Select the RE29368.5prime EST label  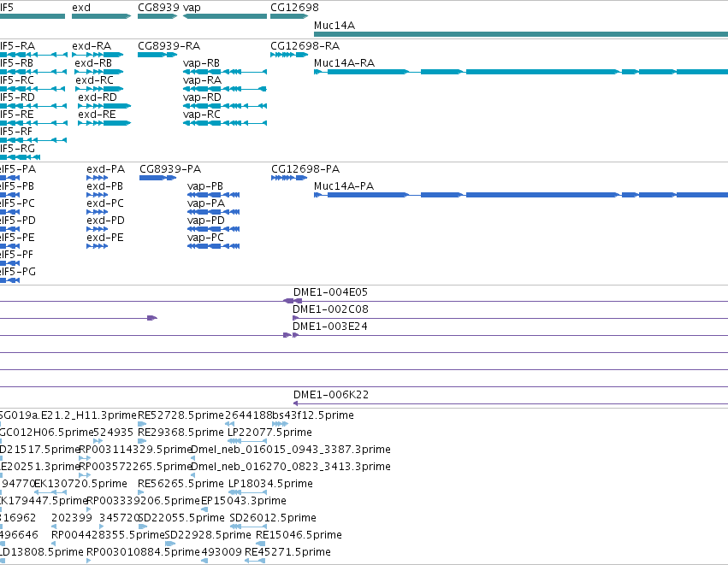click(181, 433)
